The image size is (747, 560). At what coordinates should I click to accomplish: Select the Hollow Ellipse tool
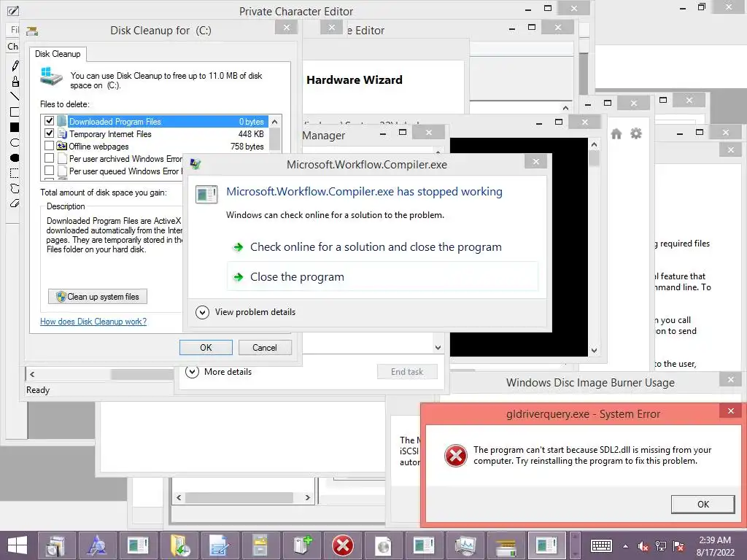point(15,142)
